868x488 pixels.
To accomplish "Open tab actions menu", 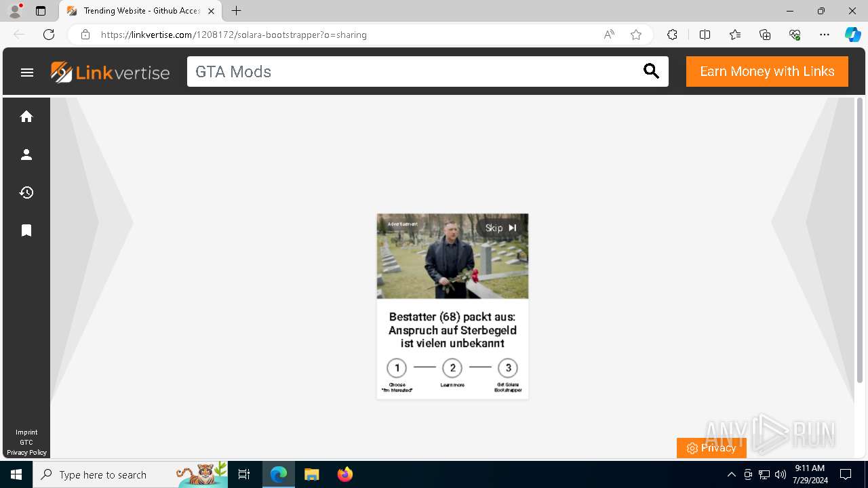I will 41,11.
